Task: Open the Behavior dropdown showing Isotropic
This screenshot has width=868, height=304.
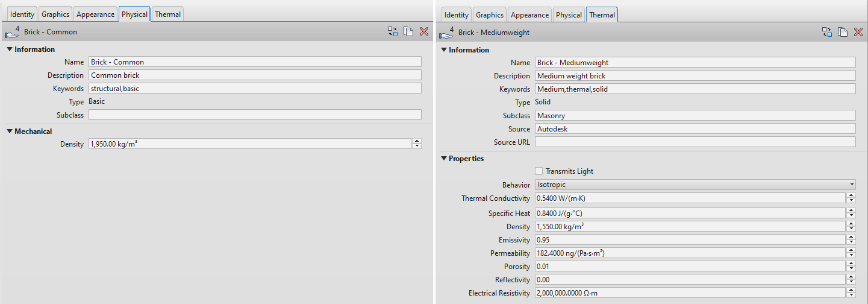Action: 695,185
